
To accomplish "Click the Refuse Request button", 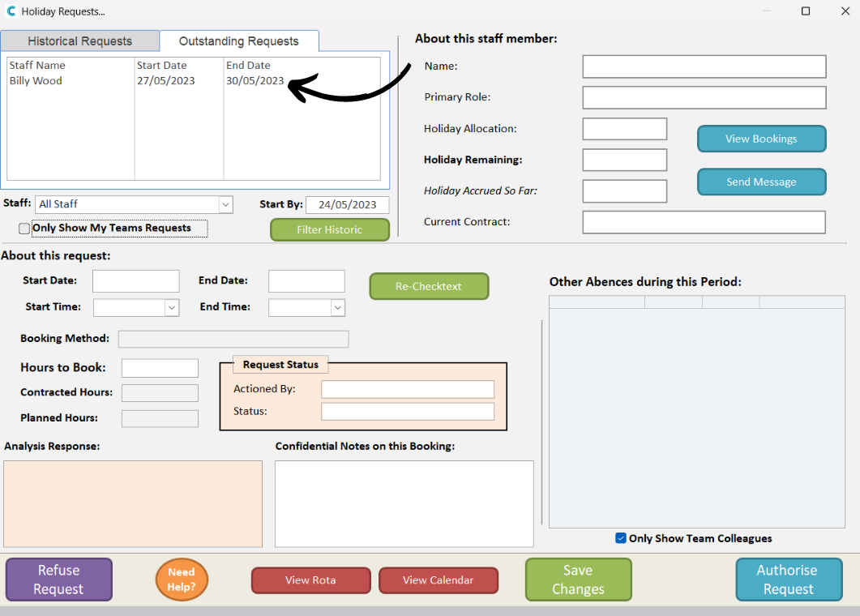I will click(x=59, y=580).
